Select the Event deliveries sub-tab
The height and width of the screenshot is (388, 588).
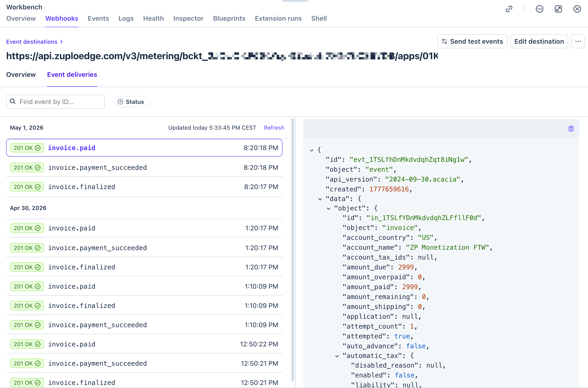(x=72, y=74)
